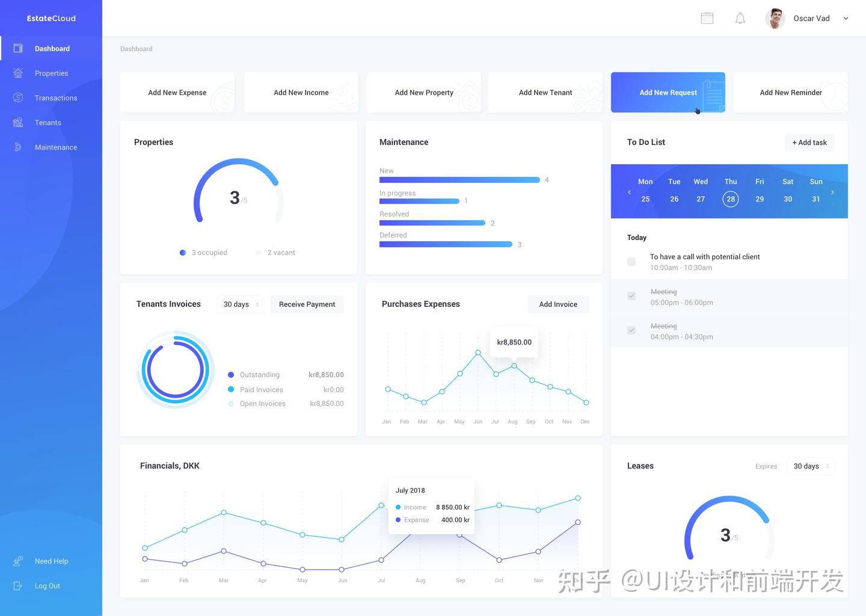866x616 pixels.
Task: Click the Paid Invoices legend color dot
Action: click(x=231, y=389)
